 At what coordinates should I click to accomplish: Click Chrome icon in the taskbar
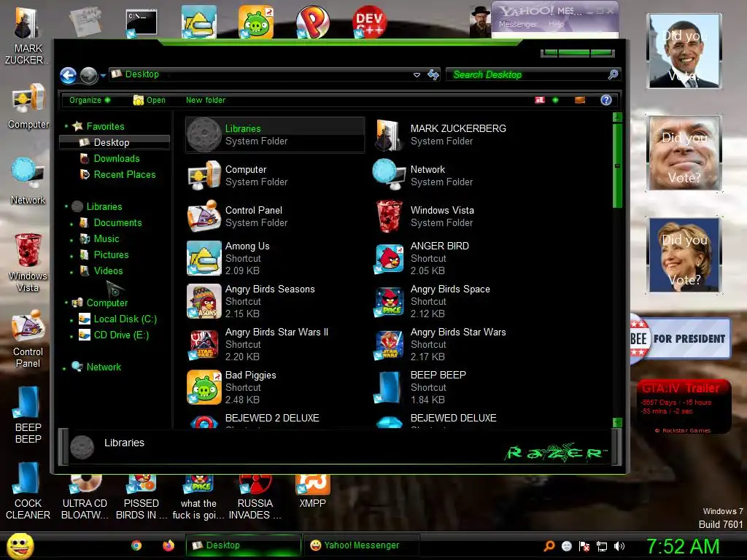136,545
